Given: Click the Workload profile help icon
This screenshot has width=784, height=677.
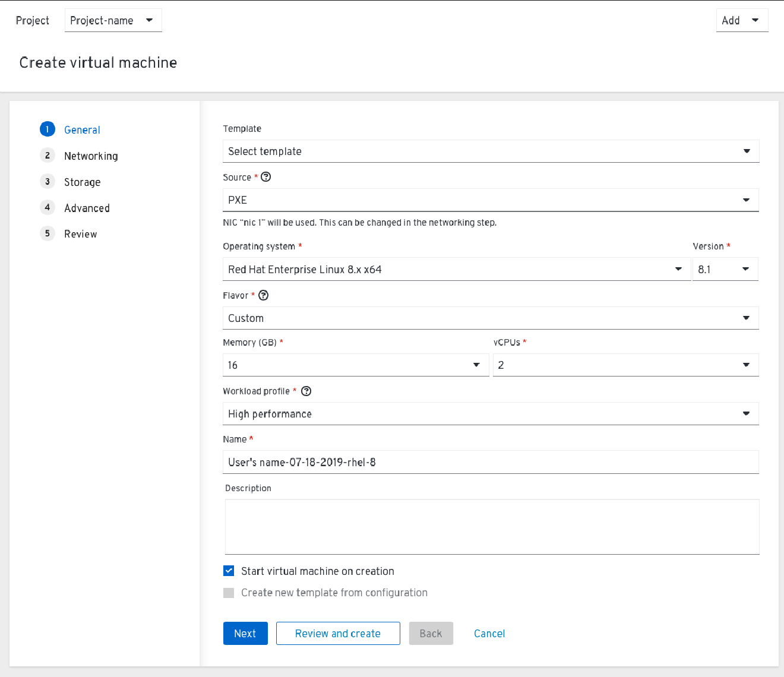Looking at the screenshot, I should click(306, 391).
